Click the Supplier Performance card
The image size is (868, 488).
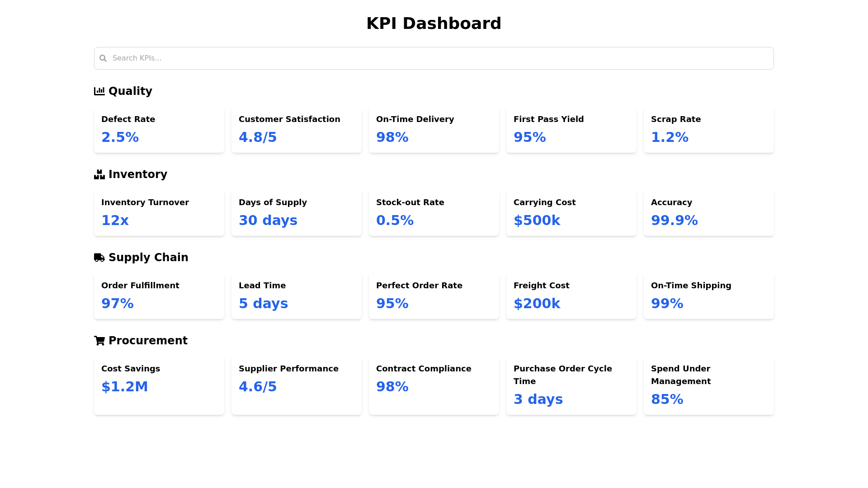tap(297, 385)
